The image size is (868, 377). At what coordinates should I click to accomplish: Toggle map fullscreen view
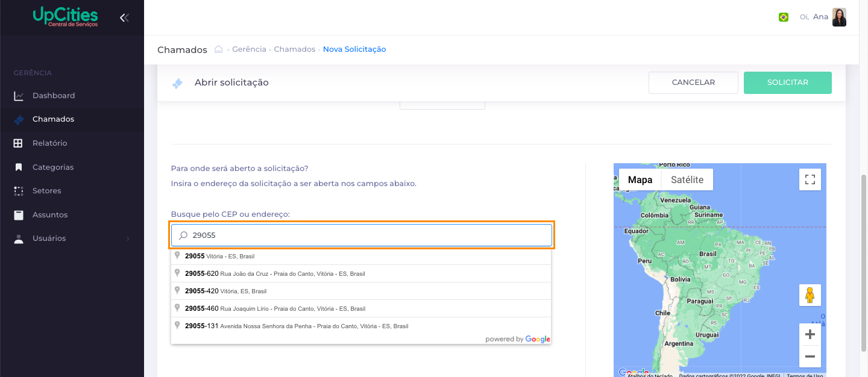point(810,179)
